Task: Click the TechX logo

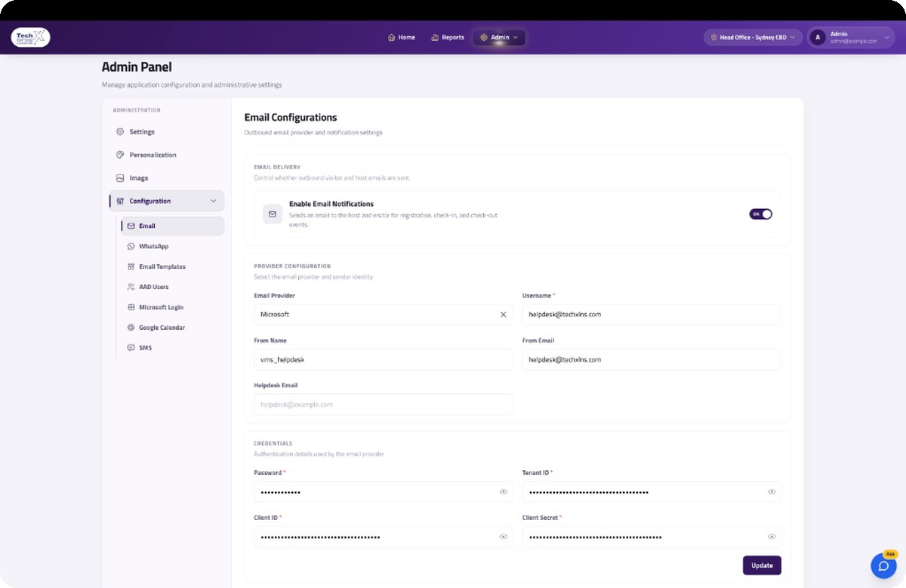Action: [x=31, y=37]
